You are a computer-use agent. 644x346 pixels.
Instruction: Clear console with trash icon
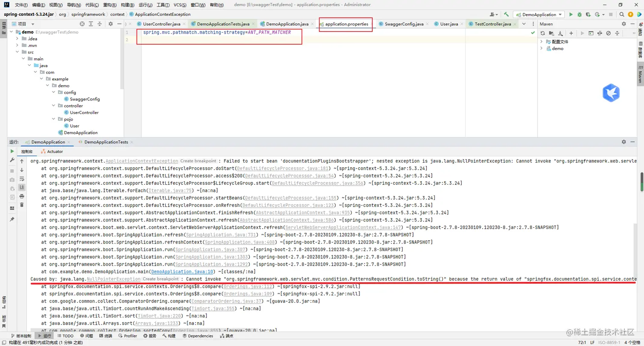[22, 205]
